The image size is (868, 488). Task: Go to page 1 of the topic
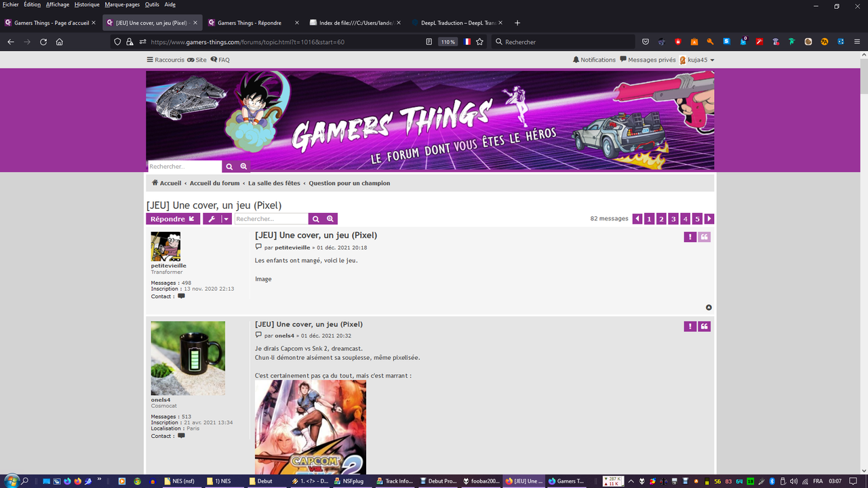pos(649,219)
